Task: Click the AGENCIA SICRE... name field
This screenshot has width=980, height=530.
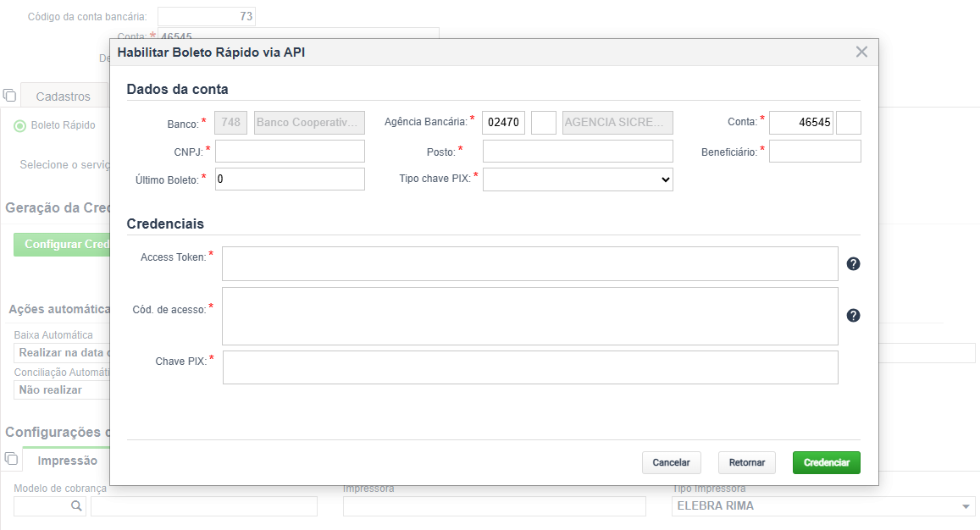Action: (x=617, y=123)
